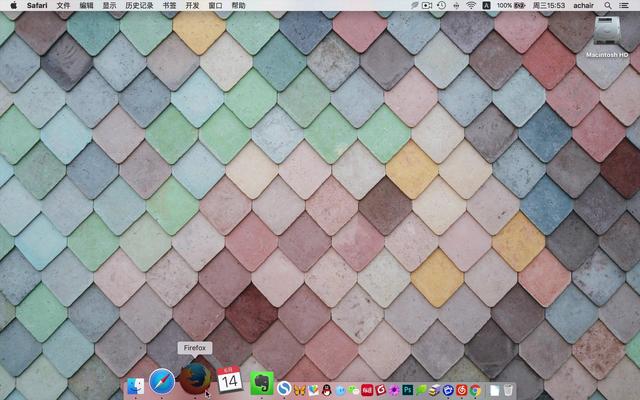Open the Macintosh HD drive icon

coord(607,36)
